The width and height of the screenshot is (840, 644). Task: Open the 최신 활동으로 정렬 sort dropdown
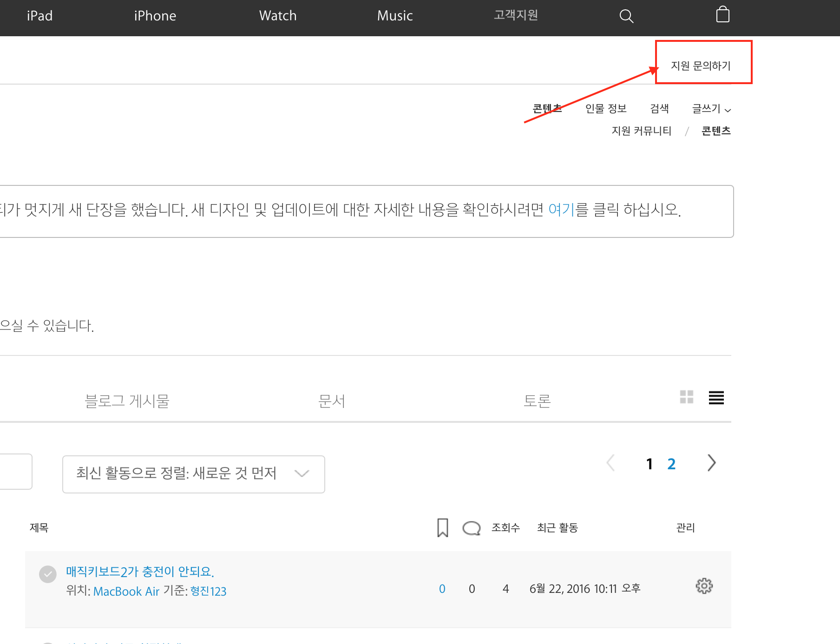(x=193, y=474)
